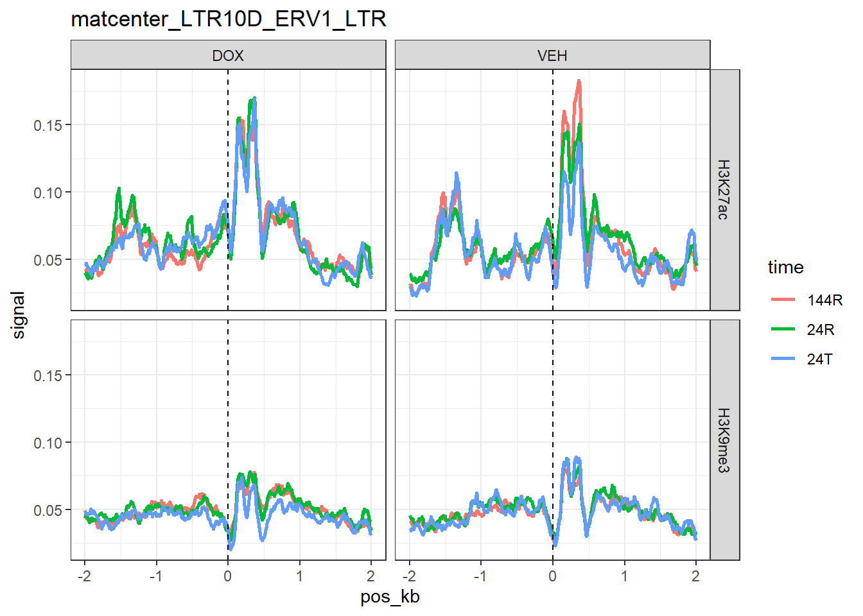863x616 pixels.
Task: Select the DOX facet header strip
Action: 228,55
